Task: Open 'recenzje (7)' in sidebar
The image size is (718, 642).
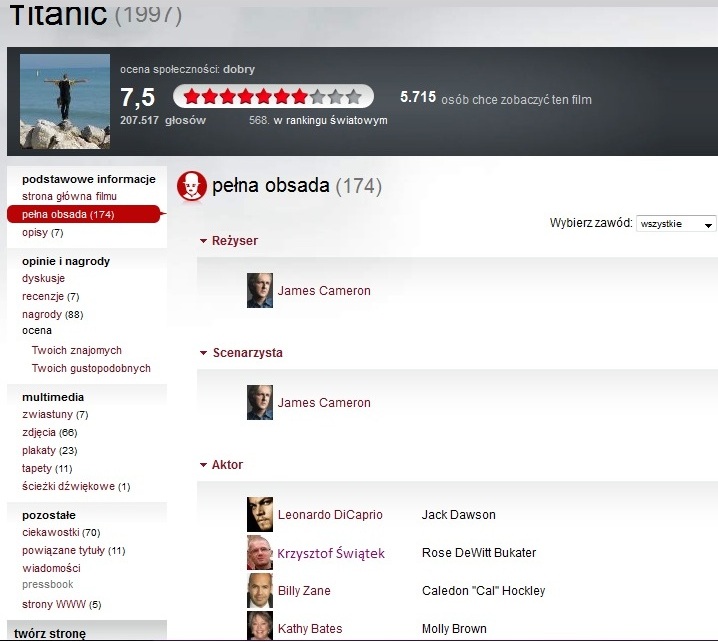Action: 51,297
